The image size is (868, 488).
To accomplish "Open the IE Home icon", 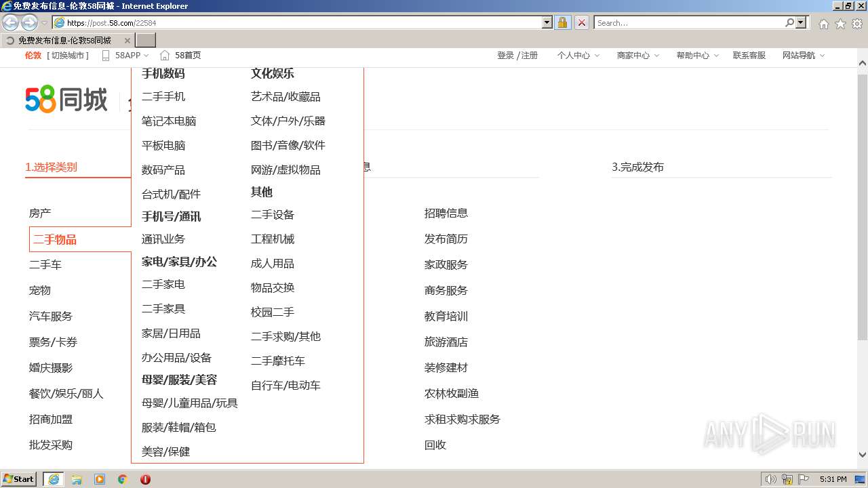I will coord(823,24).
